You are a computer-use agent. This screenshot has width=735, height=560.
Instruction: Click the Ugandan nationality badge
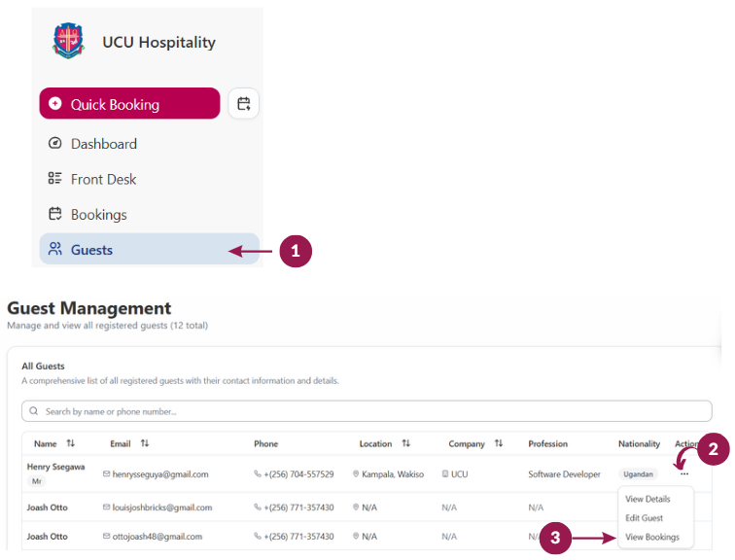[639, 474]
